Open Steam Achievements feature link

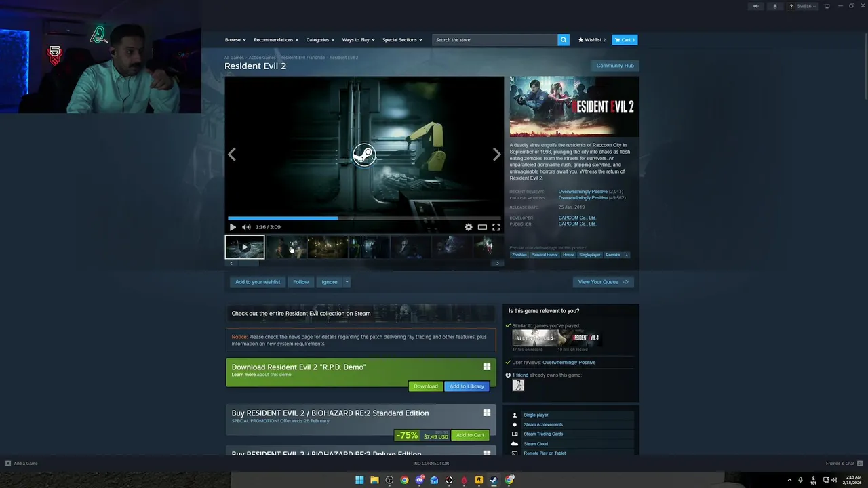543,425
